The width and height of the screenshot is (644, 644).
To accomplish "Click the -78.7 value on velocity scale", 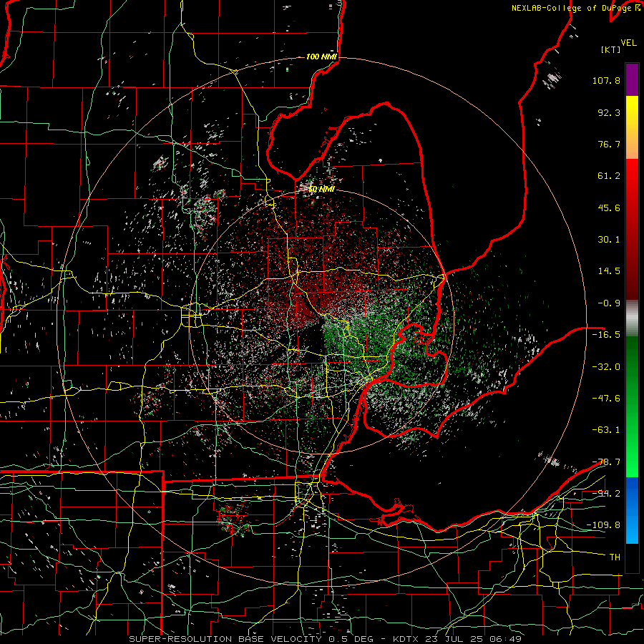I will [606, 462].
